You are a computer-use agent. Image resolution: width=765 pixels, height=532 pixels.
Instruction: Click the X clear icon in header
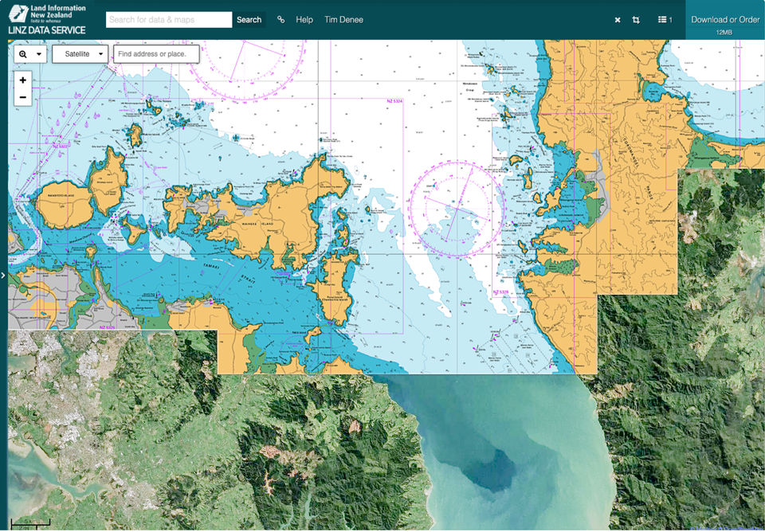coord(618,20)
